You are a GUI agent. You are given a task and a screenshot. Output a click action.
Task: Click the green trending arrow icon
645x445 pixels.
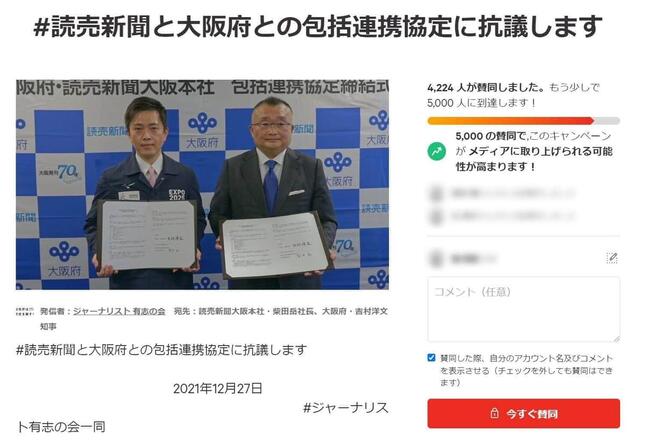point(436,151)
